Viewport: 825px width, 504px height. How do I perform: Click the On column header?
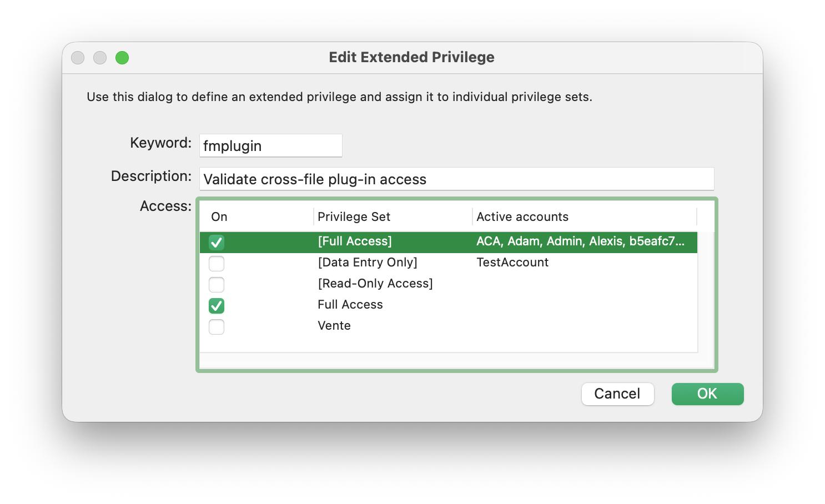click(218, 216)
